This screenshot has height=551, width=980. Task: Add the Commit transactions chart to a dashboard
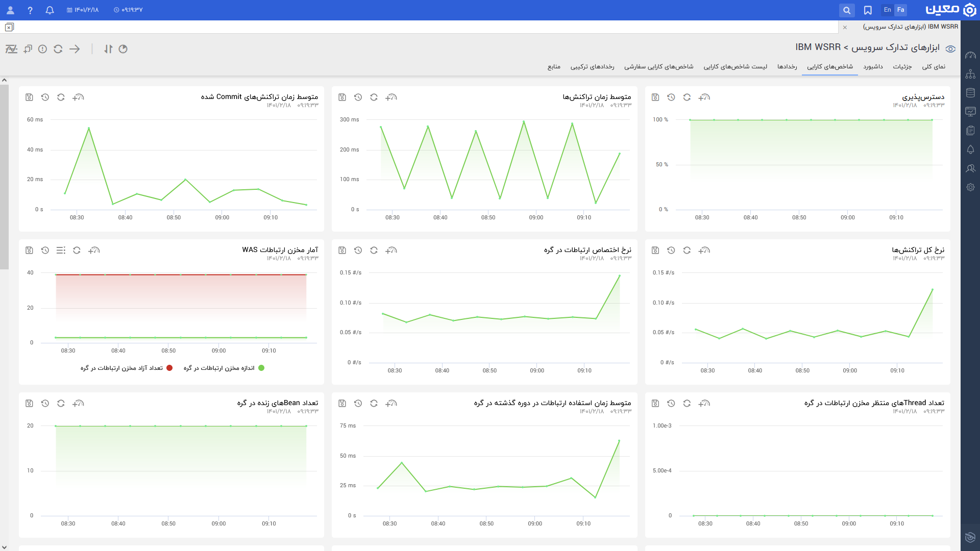click(x=78, y=97)
